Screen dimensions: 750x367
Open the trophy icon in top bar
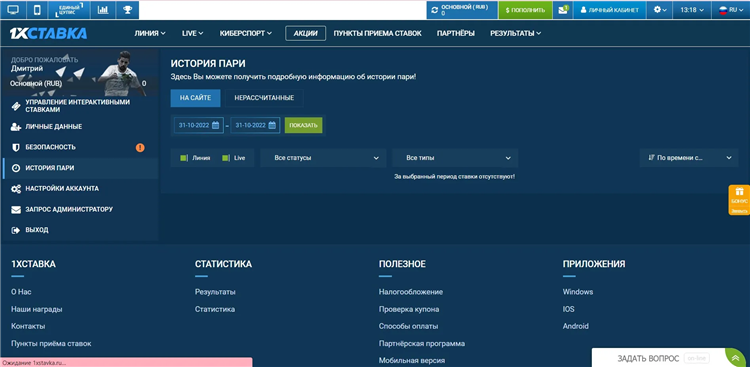coord(127,10)
